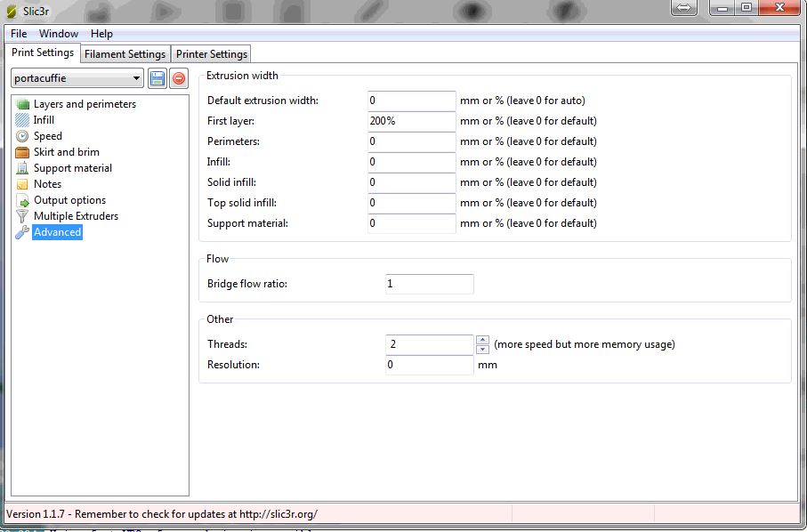Screen dimensions: 807x532
Task: Select the Infill settings category
Action: click(44, 120)
